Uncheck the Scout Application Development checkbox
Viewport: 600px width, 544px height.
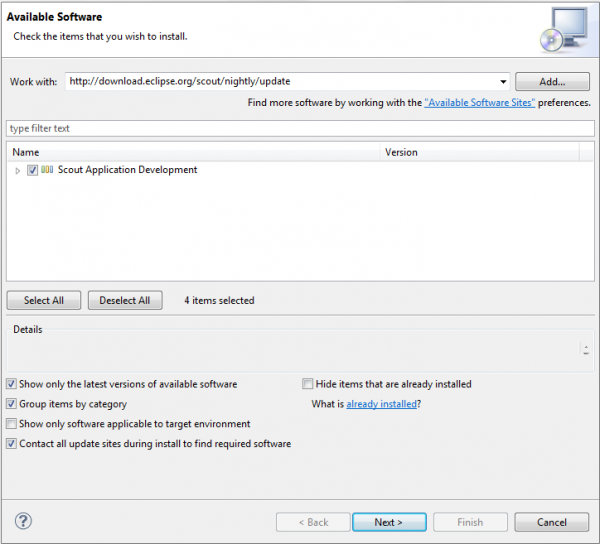(x=32, y=170)
